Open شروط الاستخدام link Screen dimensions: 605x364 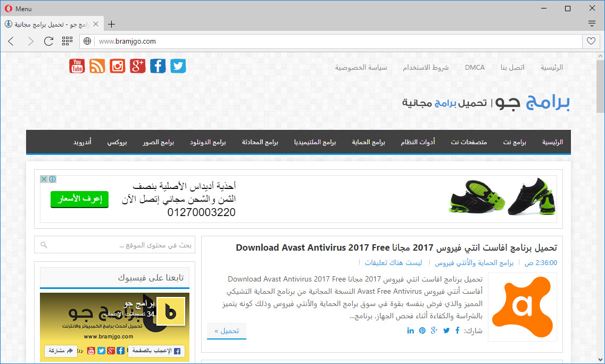pos(426,68)
